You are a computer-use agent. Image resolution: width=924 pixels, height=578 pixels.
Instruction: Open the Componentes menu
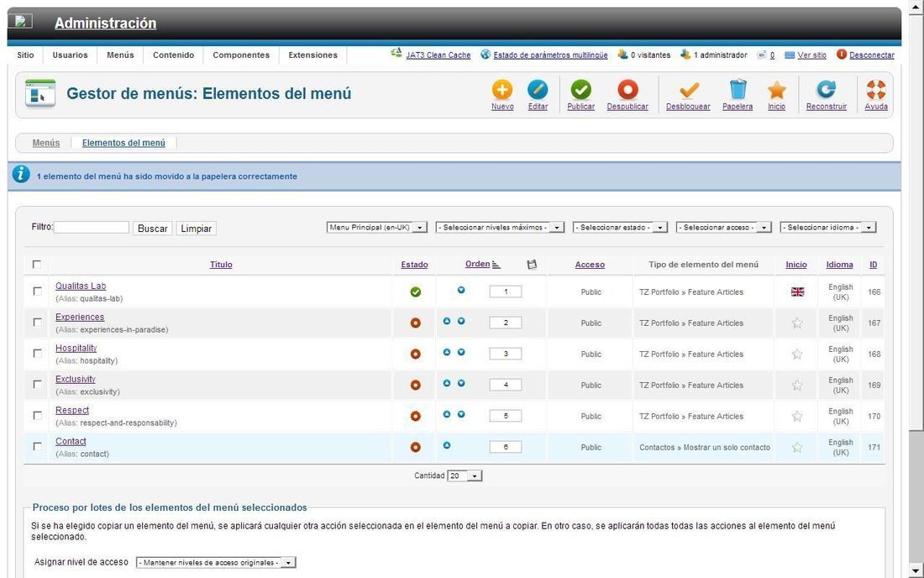pos(241,55)
